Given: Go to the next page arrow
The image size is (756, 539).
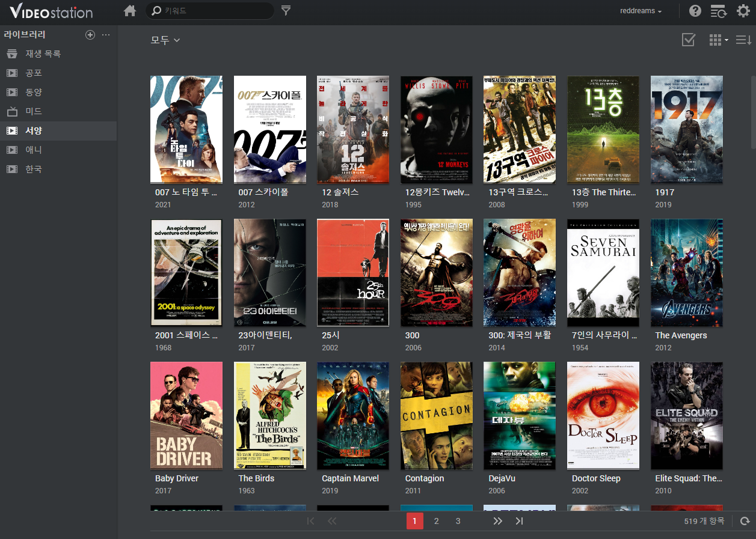Looking at the screenshot, I should (x=497, y=521).
